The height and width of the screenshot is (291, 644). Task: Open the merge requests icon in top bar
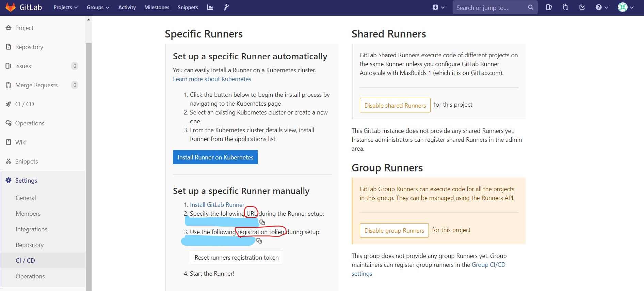tap(565, 7)
